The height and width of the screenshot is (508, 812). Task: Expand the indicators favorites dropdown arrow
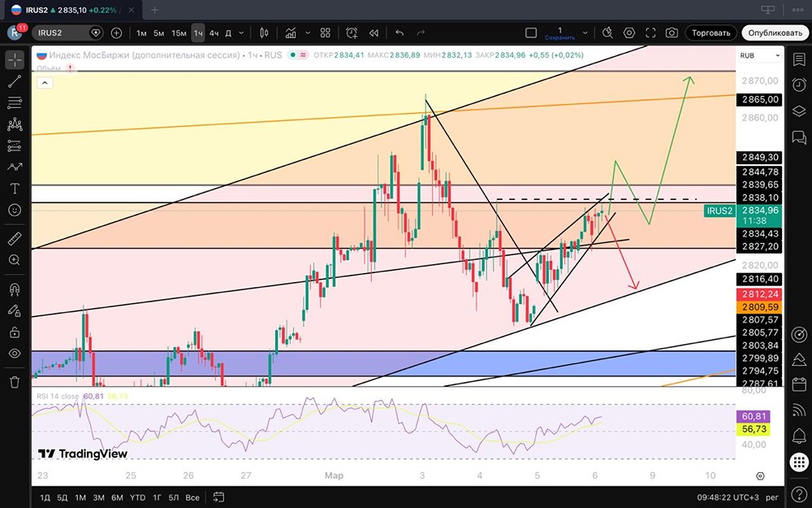click(x=308, y=33)
